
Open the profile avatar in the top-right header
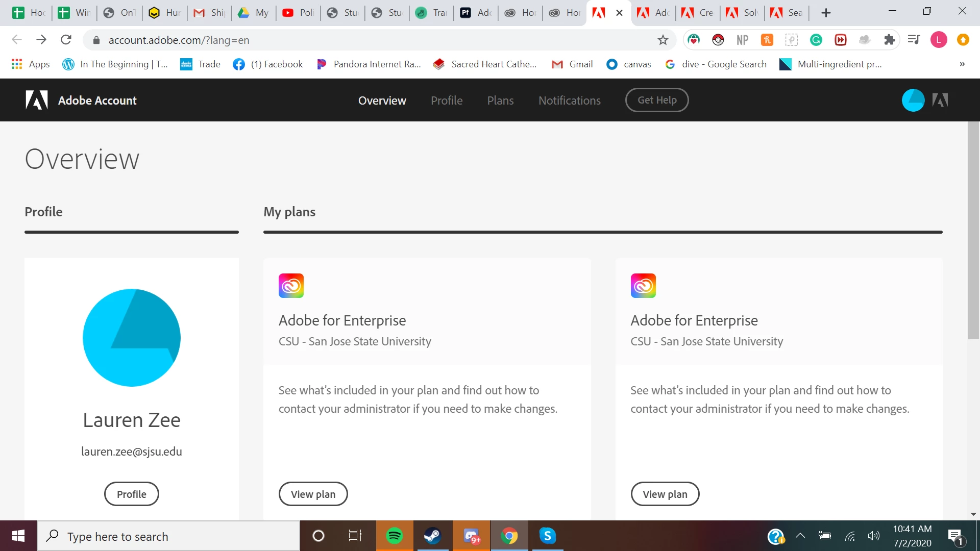pyautogui.click(x=913, y=100)
